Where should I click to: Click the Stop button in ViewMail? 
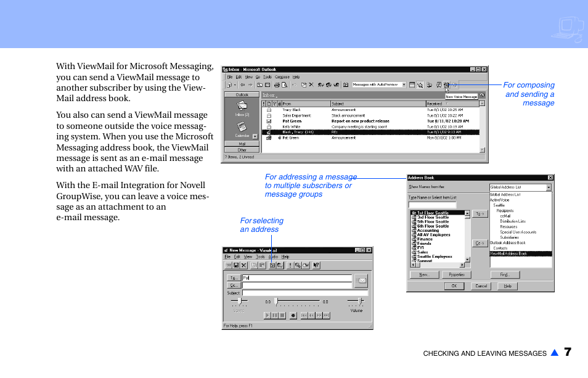pos(282,315)
